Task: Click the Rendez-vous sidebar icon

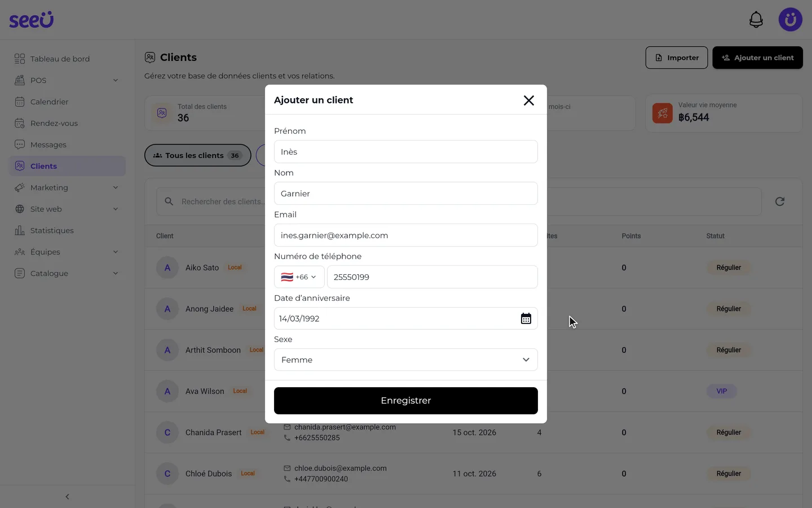Action: (x=20, y=123)
